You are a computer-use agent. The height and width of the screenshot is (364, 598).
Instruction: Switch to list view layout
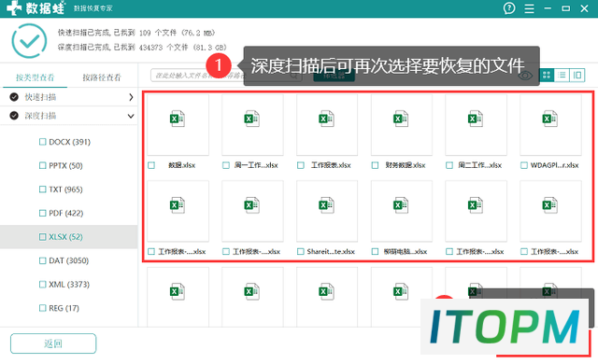[x=562, y=75]
